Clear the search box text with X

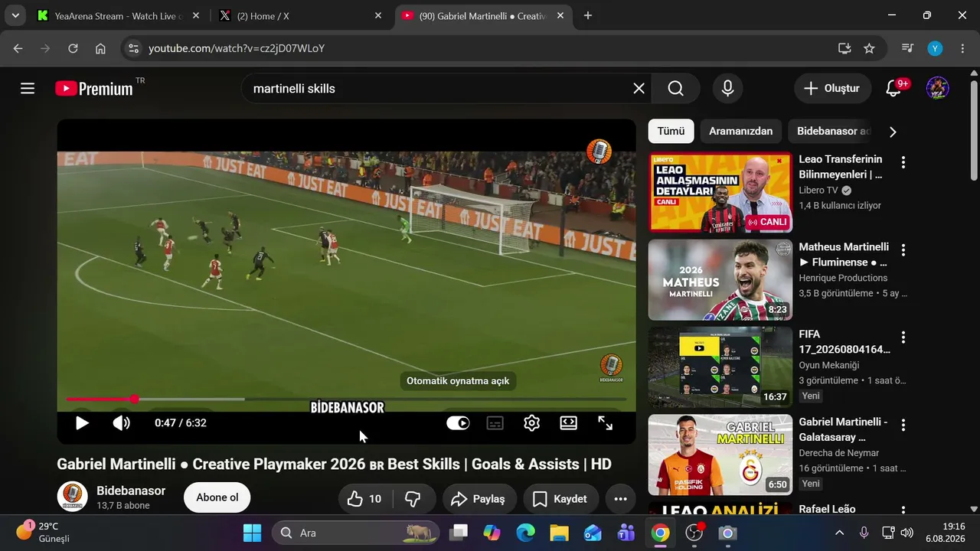point(639,89)
